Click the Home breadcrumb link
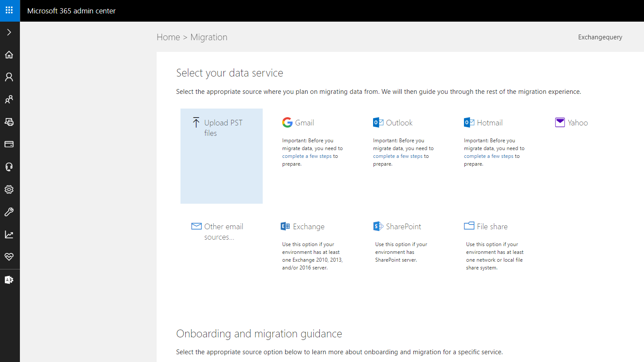This screenshot has width=644, height=362. (168, 37)
